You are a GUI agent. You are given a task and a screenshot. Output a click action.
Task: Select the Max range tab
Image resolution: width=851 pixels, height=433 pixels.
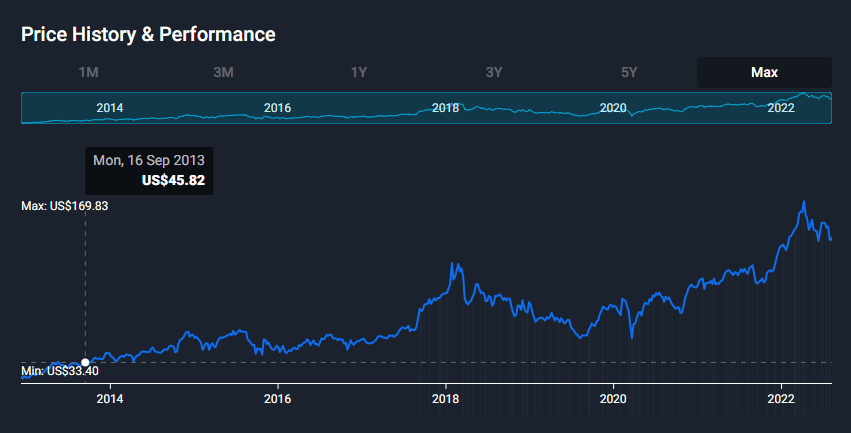(764, 72)
